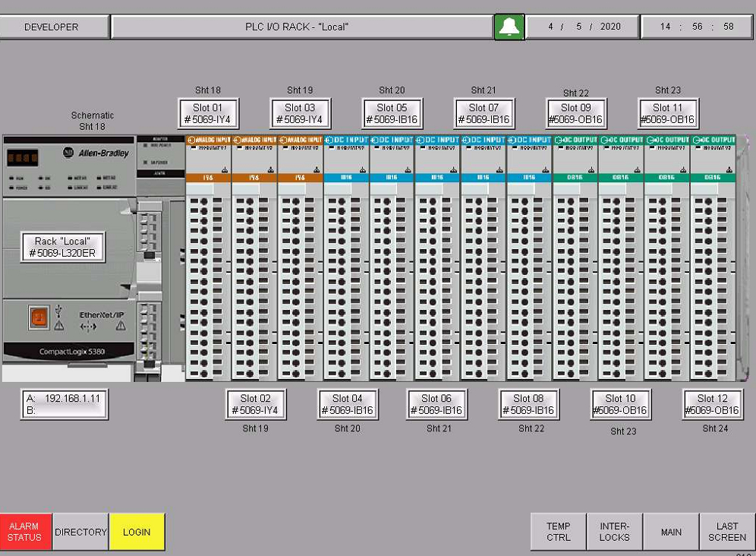This screenshot has width=756, height=556.
Task: Open the Slot 07 #5069-IB16 module
Action: pos(484,113)
